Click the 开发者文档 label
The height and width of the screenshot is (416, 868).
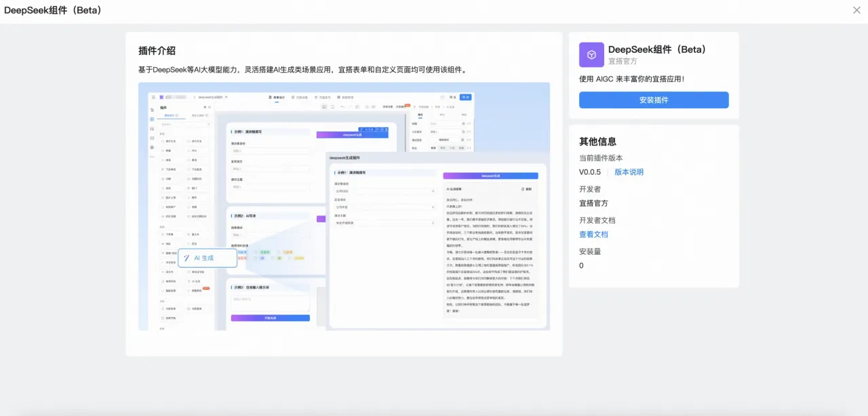(x=597, y=220)
